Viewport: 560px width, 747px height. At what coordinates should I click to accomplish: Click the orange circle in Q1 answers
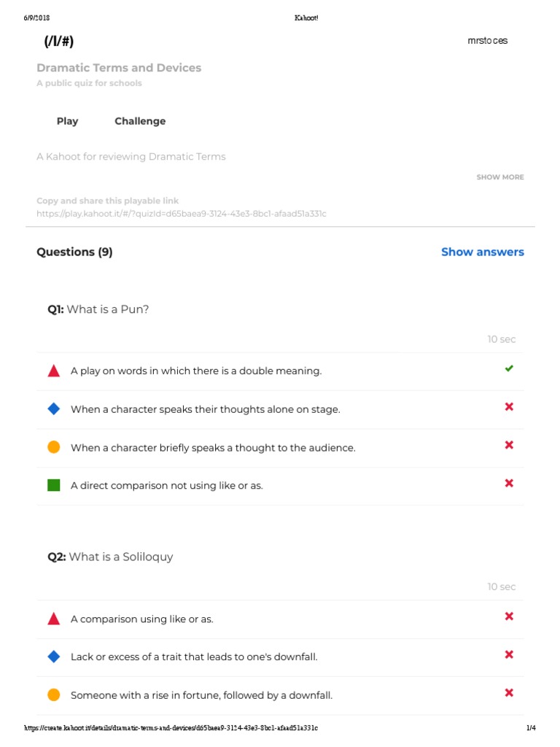53,447
